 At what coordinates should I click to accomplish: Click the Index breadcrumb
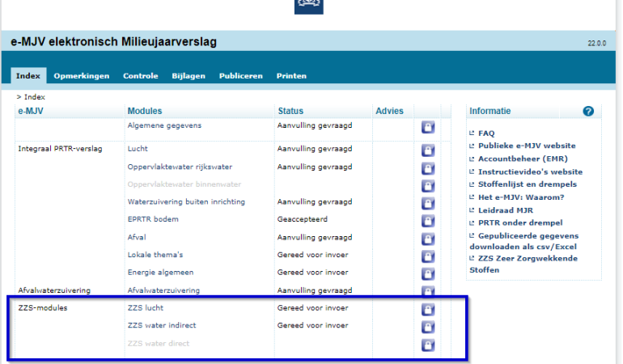coord(35,97)
